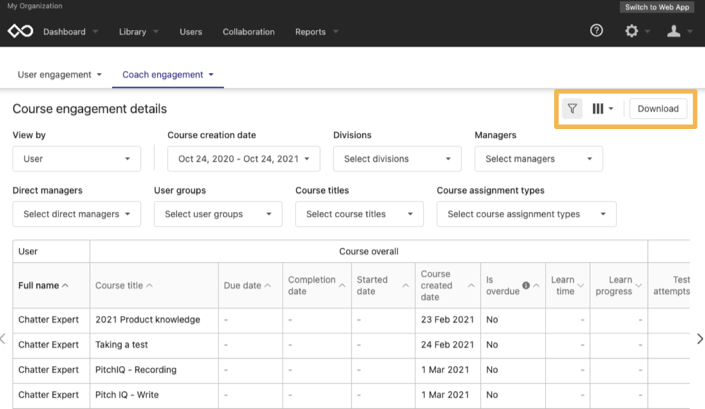Viewport: 705px width, 409px height.
Task: Sort by Learn time arrow
Action: pos(580,285)
